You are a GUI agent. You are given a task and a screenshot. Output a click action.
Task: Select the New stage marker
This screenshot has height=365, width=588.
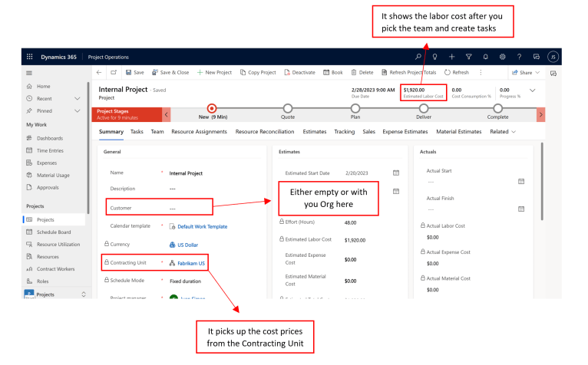click(x=212, y=109)
